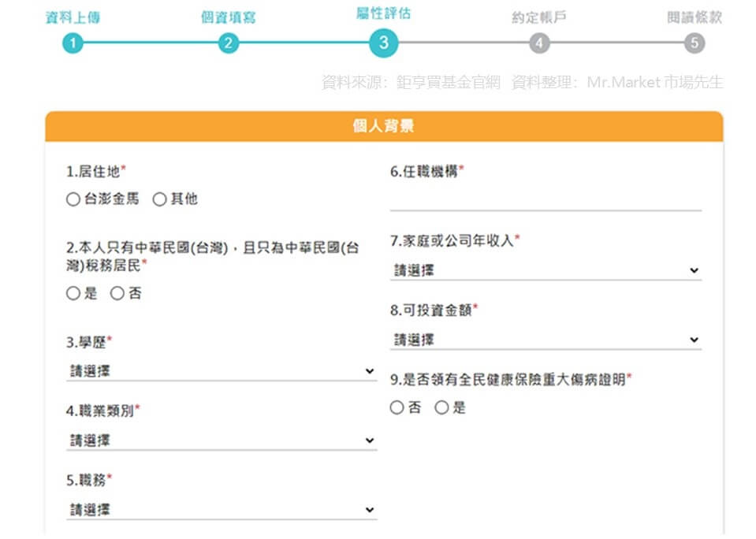
Task: Click the 5.職務 question label
Action: pyautogui.click(x=89, y=480)
